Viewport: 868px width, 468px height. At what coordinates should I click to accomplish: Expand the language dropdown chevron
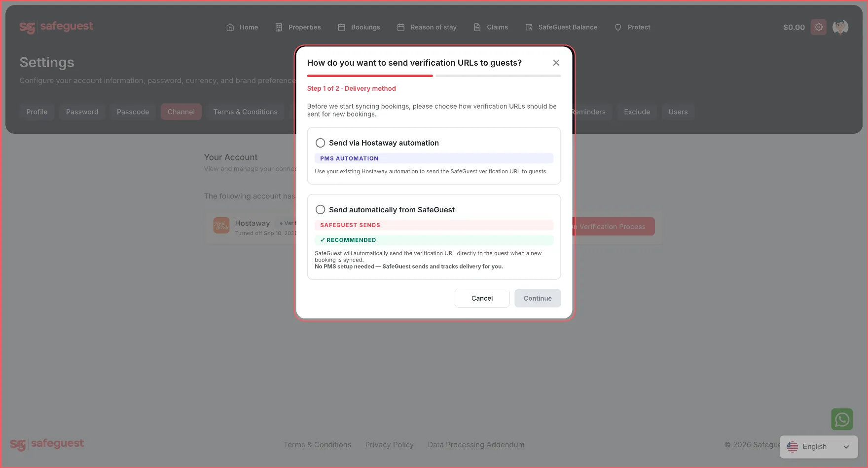[846, 447]
